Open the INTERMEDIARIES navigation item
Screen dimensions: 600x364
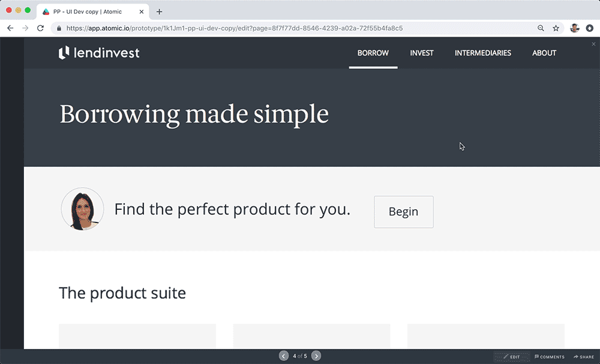(x=483, y=53)
